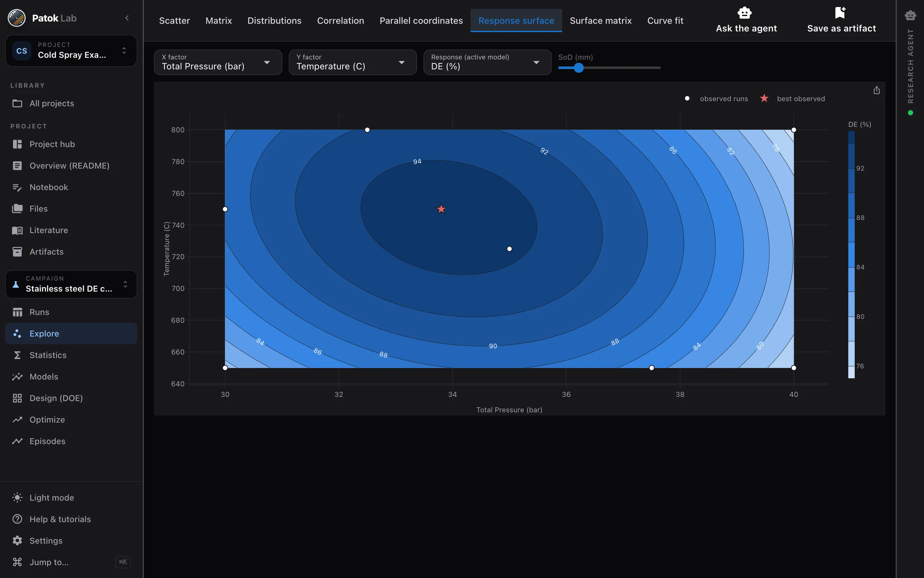Switch to the Matrix tab
The height and width of the screenshot is (578, 924).
(219, 21)
